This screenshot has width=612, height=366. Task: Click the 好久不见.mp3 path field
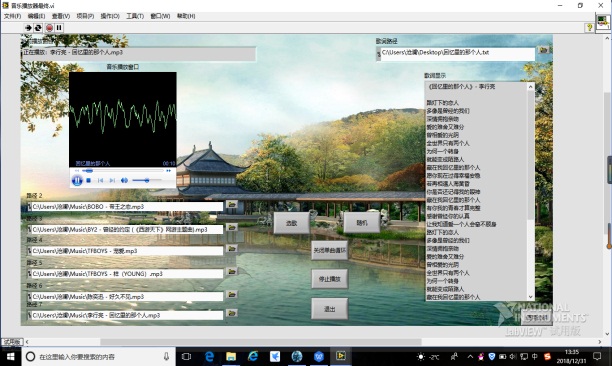[127, 297]
